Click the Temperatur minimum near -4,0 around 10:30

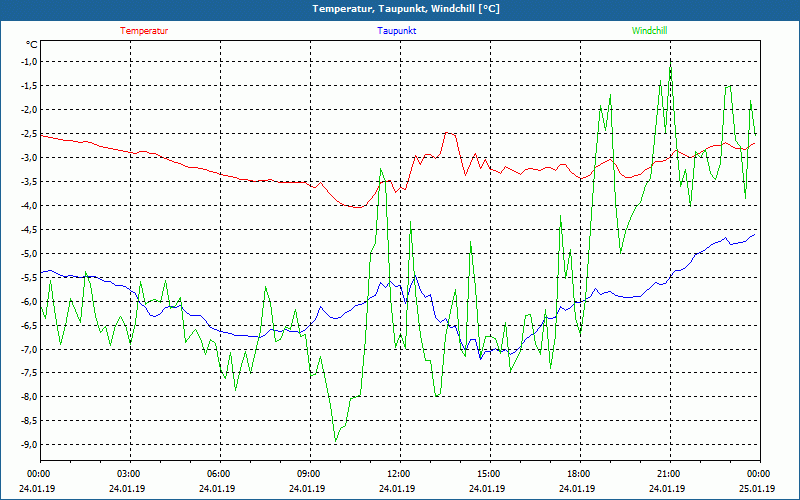pyautogui.click(x=357, y=207)
